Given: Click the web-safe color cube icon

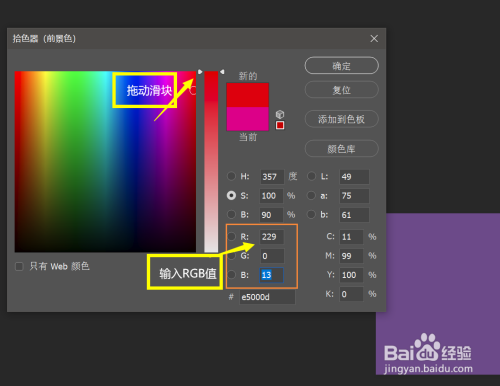Looking at the screenshot, I should [280, 114].
